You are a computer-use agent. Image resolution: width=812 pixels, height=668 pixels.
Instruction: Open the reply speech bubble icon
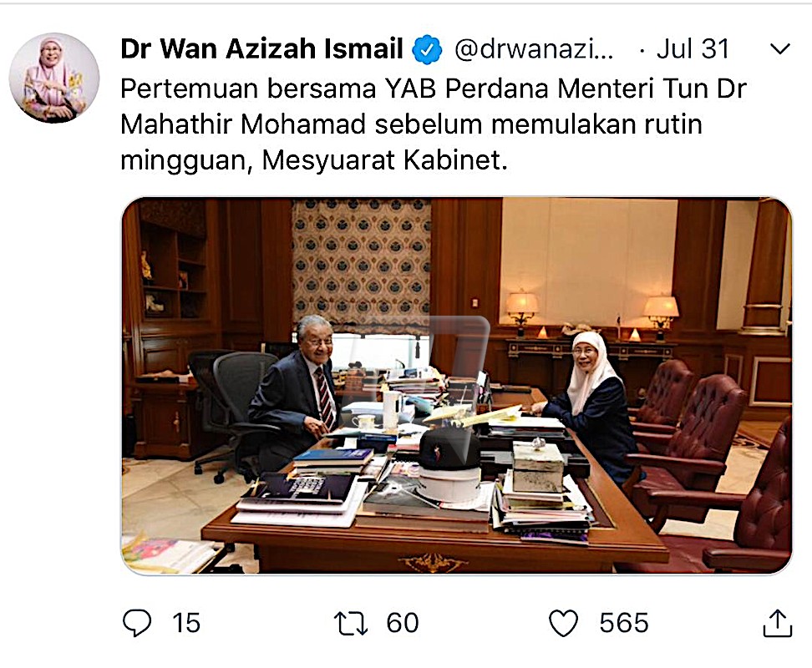coord(137,622)
